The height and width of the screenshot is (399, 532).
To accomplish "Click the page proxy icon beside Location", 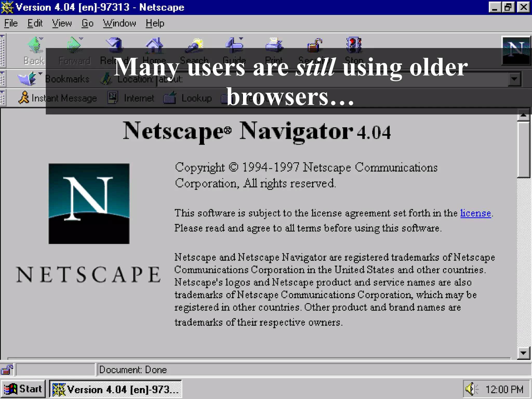I will (106, 79).
